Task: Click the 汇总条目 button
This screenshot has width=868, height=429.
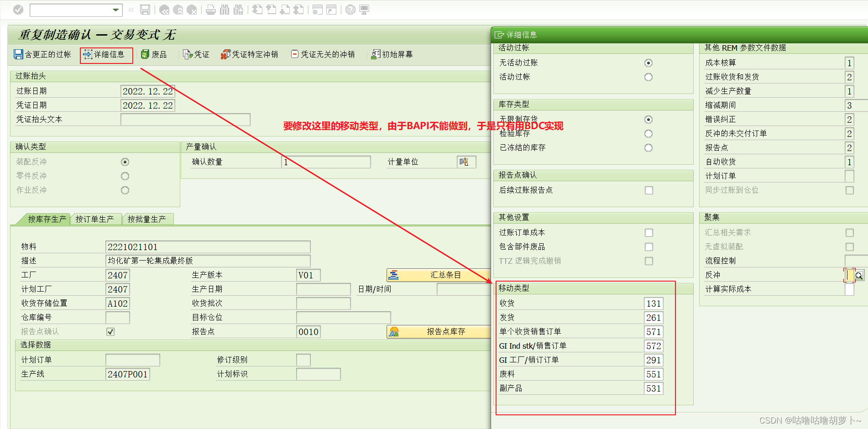Action: coord(439,275)
